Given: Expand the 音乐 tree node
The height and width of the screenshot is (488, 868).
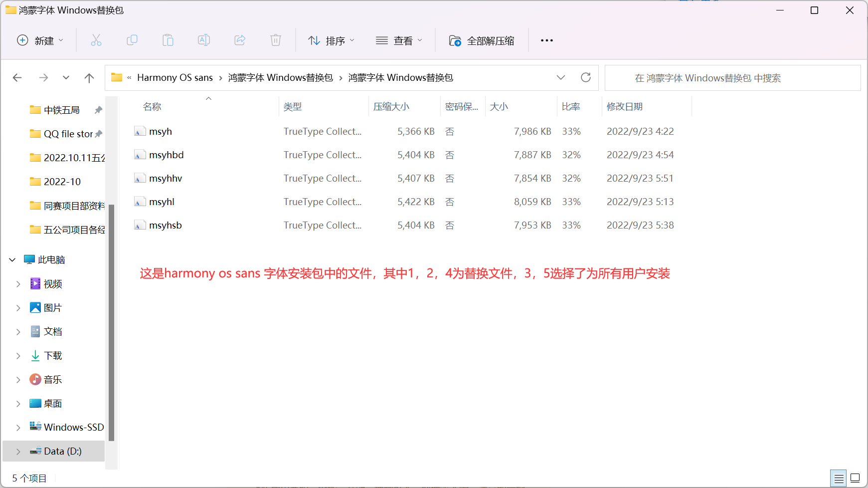Looking at the screenshot, I should point(18,380).
